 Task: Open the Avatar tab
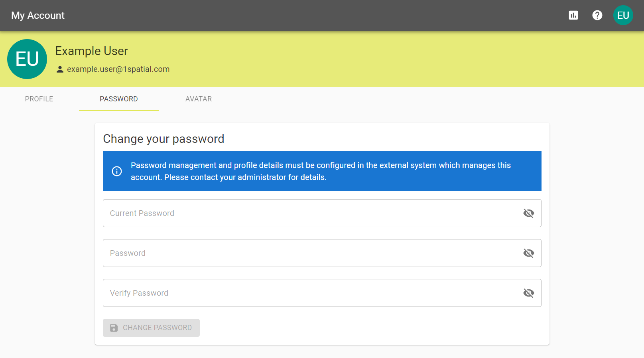coord(199,99)
